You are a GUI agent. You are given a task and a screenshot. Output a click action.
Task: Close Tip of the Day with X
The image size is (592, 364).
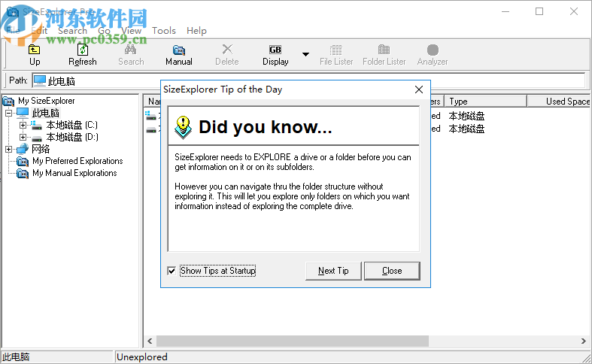coord(419,89)
